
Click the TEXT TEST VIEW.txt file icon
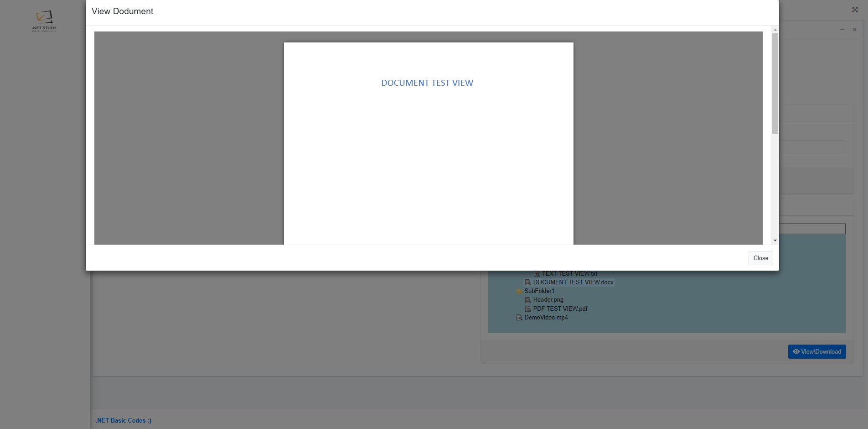click(x=537, y=274)
